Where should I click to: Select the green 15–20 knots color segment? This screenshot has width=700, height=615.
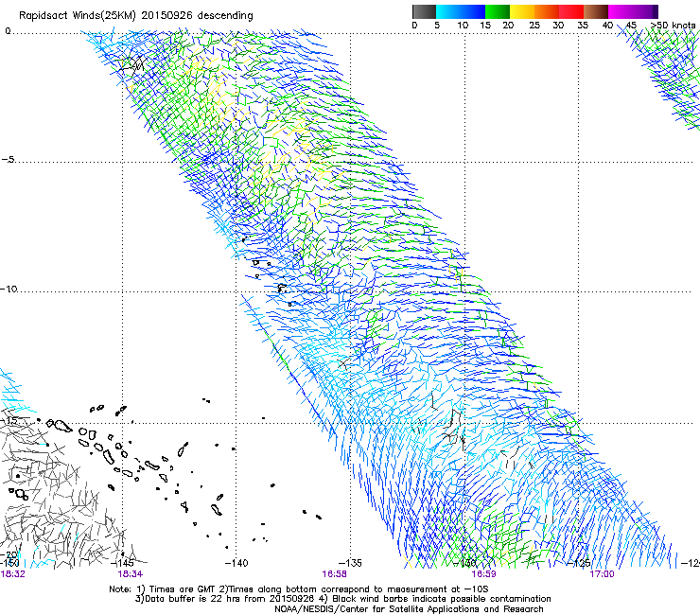tap(498, 11)
